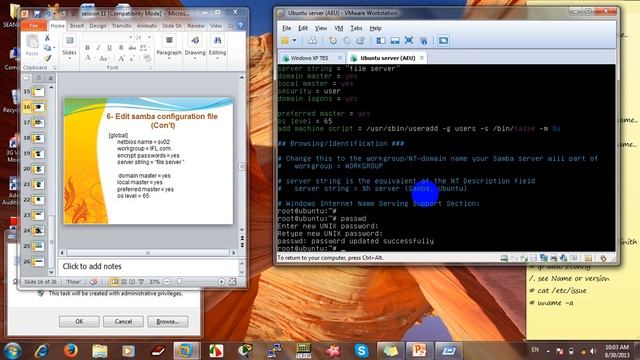
Task: Click VMware take snapshot icon
Action: [333, 40]
